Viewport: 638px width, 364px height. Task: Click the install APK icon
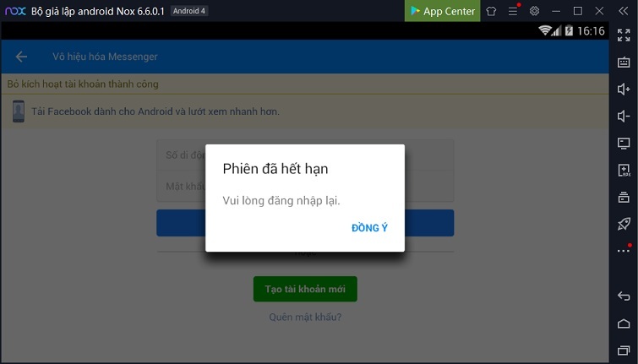pos(624,170)
